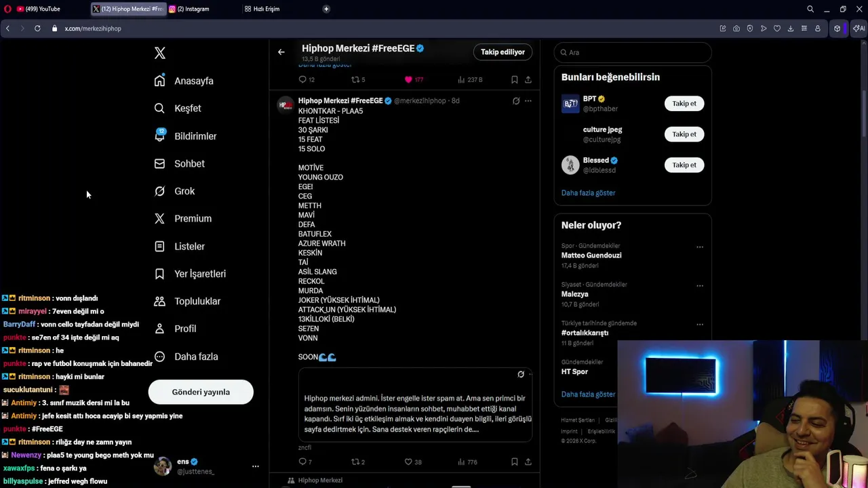Open Yer İşaretleri bookmarks
This screenshot has height=488, width=868.
pos(190,274)
